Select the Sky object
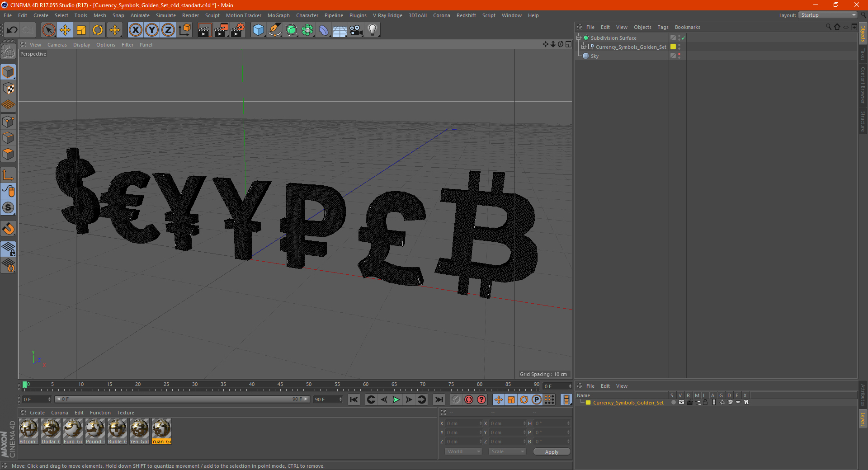Screen dimensions: 868x470 594,56
